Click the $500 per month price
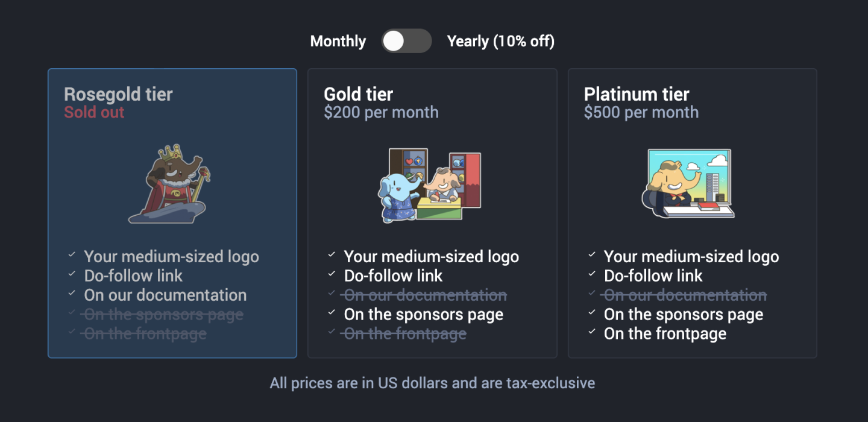 tap(641, 112)
